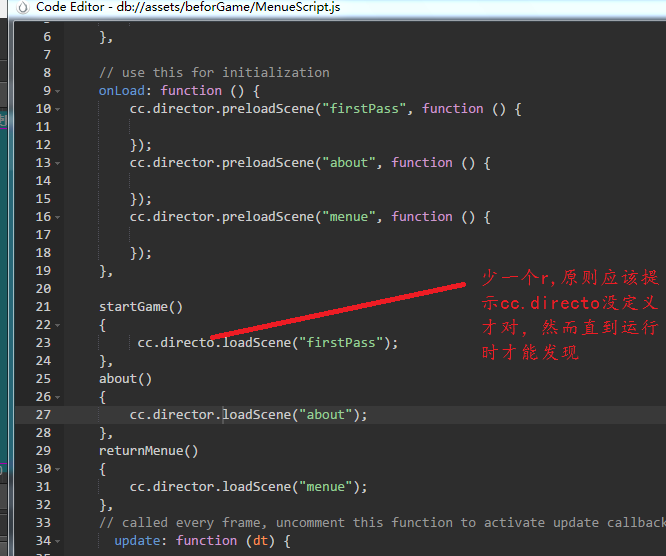Click "menue" string in loadScene on line 31
This screenshot has width=666, height=556.
(x=325, y=486)
